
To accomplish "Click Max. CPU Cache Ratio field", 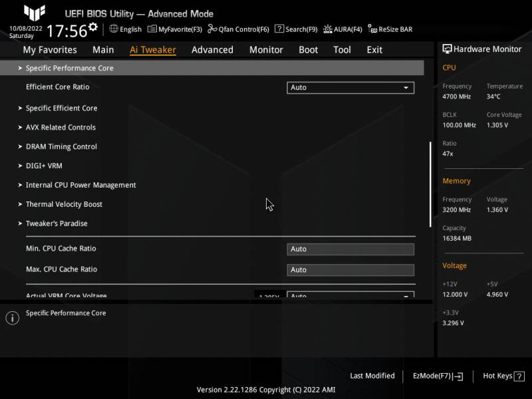I will click(350, 270).
